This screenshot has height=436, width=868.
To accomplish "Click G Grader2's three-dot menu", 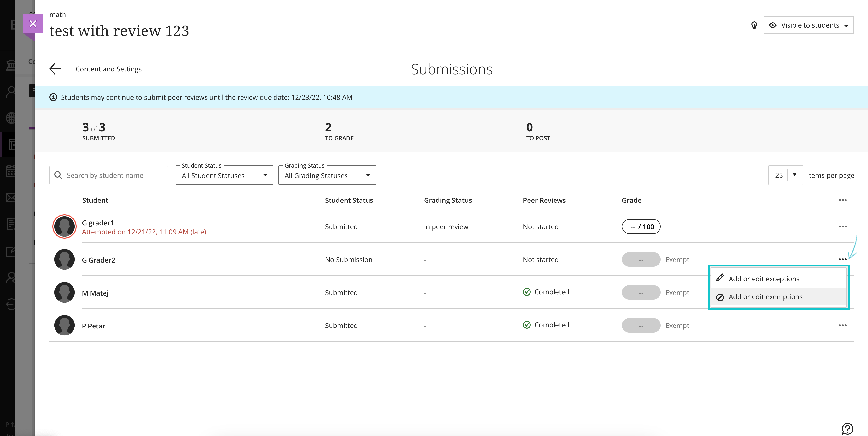I will coord(842,259).
